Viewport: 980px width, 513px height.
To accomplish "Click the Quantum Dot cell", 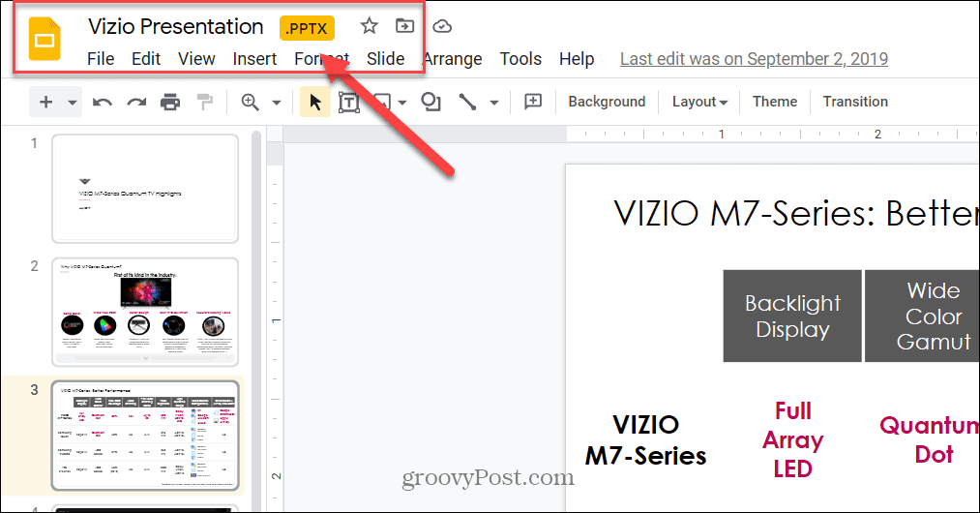I will click(x=930, y=439).
